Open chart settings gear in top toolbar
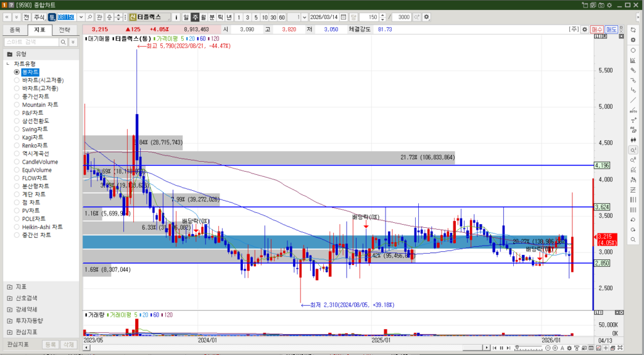This screenshot has width=644, height=355. (x=427, y=17)
